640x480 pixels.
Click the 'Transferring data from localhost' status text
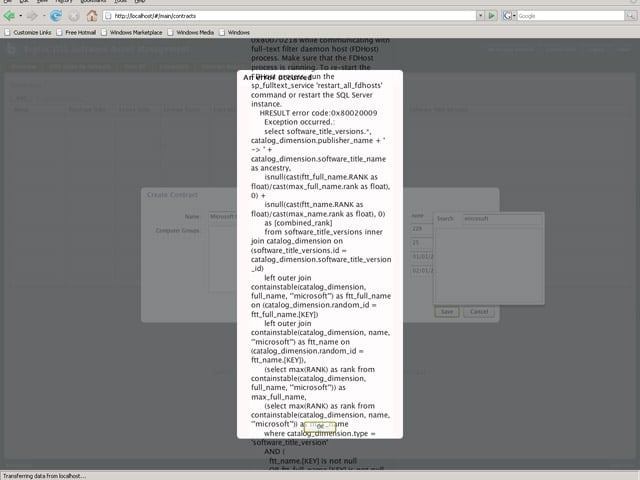(x=44, y=476)
